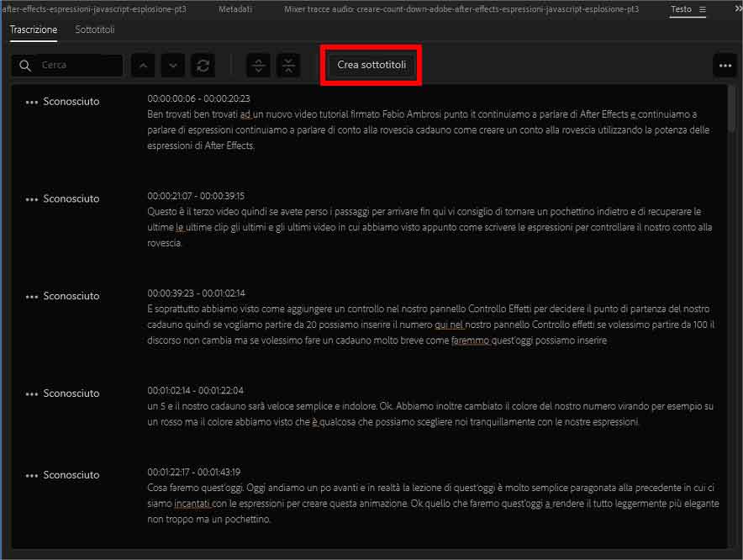Click the collapse all segments icon

288,65
